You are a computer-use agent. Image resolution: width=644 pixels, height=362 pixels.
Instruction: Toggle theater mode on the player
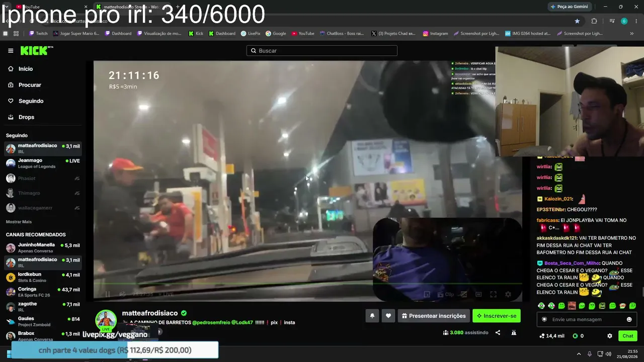pos(478,295)
